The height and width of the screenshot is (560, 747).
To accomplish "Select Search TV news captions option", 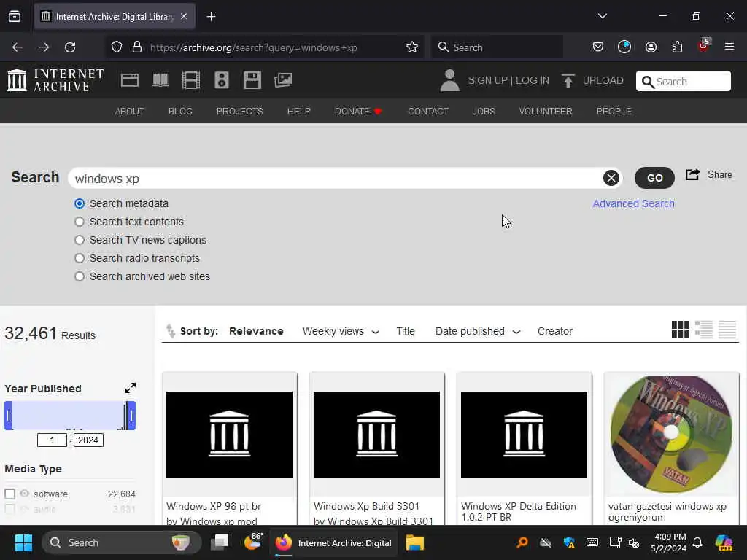I will tap(80, 240).
